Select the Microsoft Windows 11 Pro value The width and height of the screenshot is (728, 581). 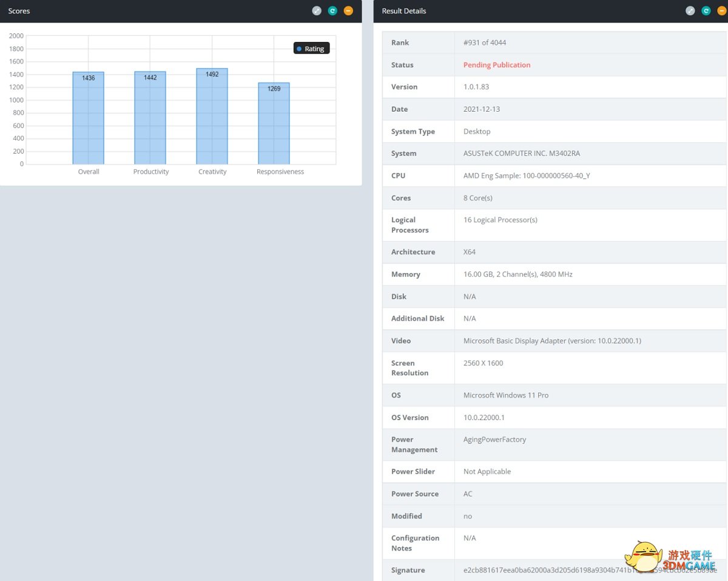tap(506, 395)
